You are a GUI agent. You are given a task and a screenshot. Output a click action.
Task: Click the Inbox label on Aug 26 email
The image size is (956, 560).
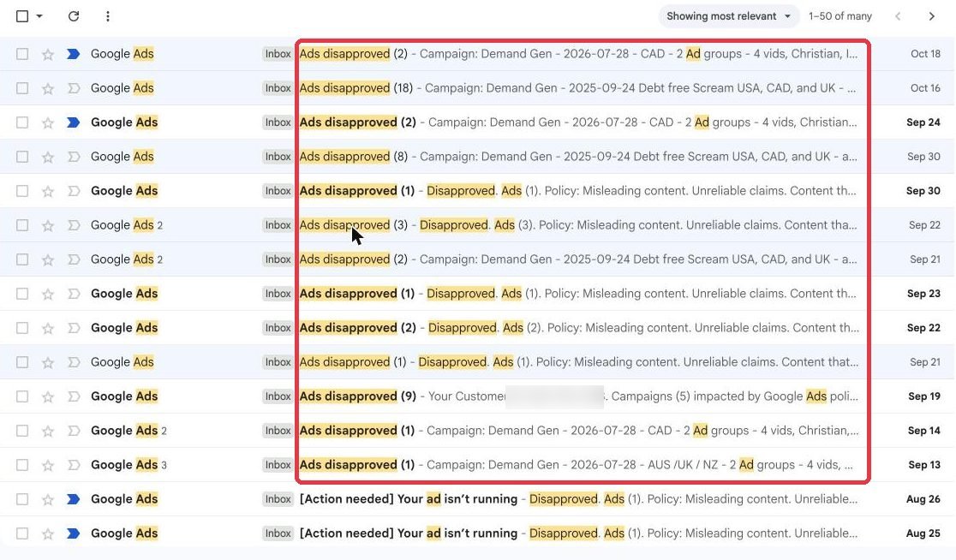(278, 500)
